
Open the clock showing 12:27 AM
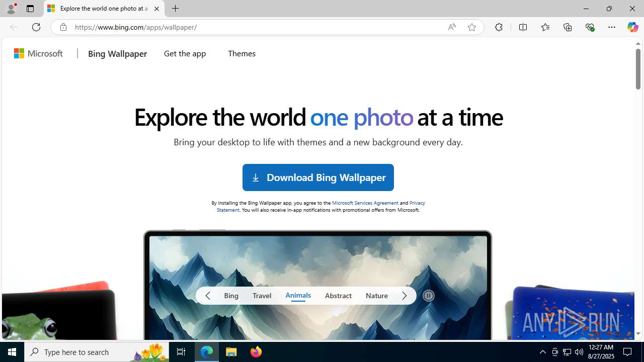pos(601,351)
